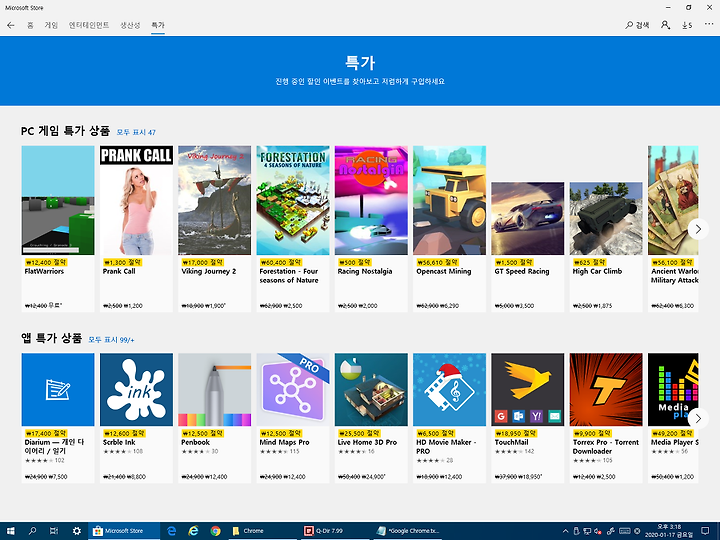The image size is (720, 540).
Task: Open search with 검색 button
Action: pos(637,25)
